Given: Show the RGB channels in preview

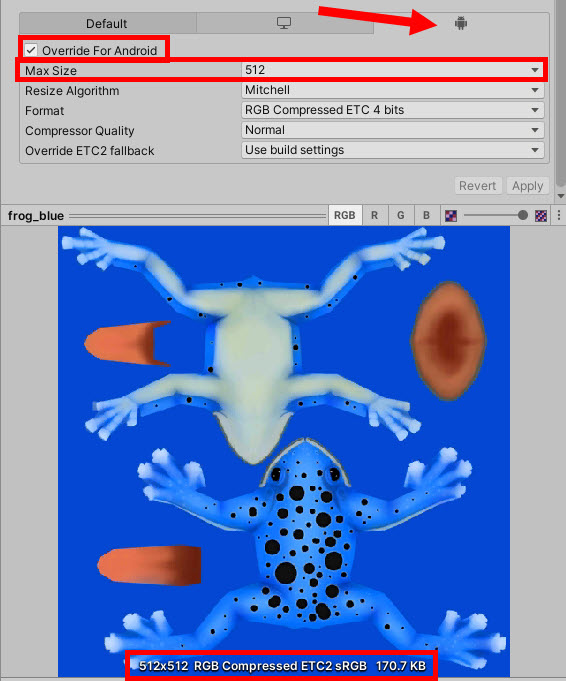Looking at the screenshot, I should coord(344,215).
